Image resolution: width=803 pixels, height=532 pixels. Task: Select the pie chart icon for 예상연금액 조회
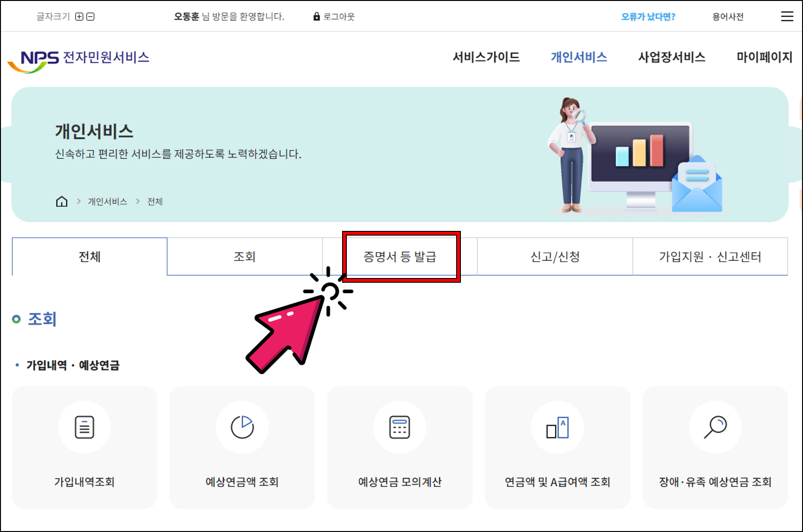click(x=242, y=427)
